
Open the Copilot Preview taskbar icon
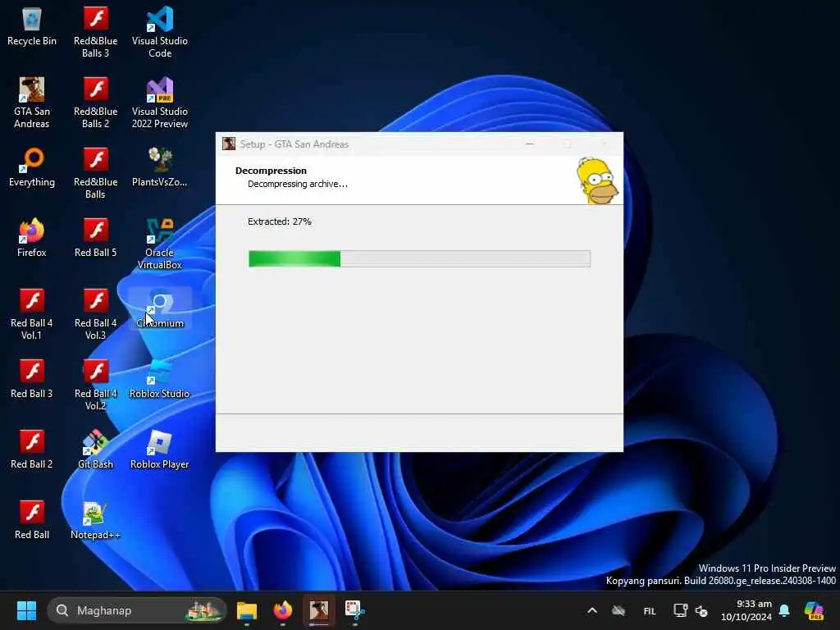[x=814, y=610]
